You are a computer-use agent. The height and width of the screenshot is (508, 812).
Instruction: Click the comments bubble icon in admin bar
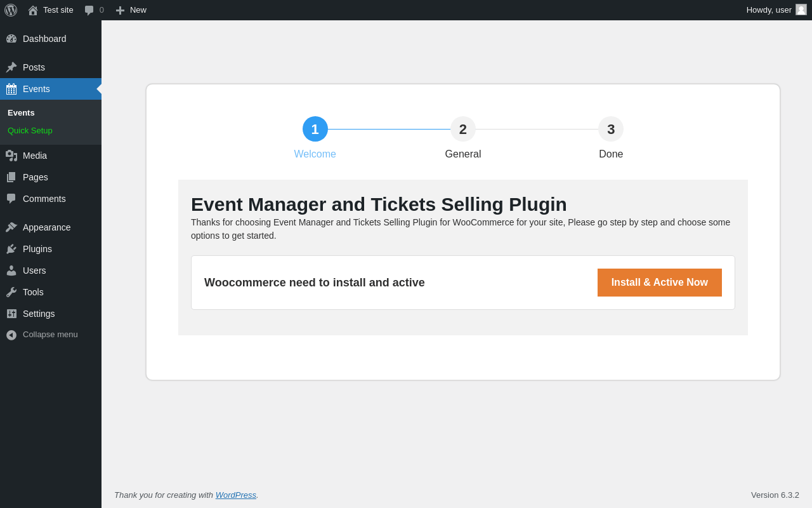[x=89, y=10]
